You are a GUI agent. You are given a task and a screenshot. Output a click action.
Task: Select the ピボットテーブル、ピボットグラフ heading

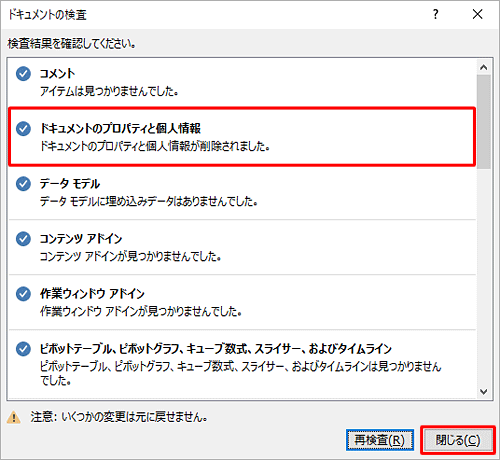pos(216,349)
